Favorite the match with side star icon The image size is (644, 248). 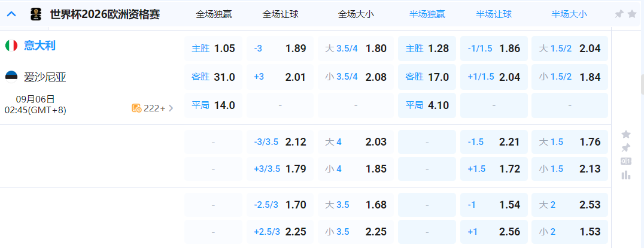[626, 134]
